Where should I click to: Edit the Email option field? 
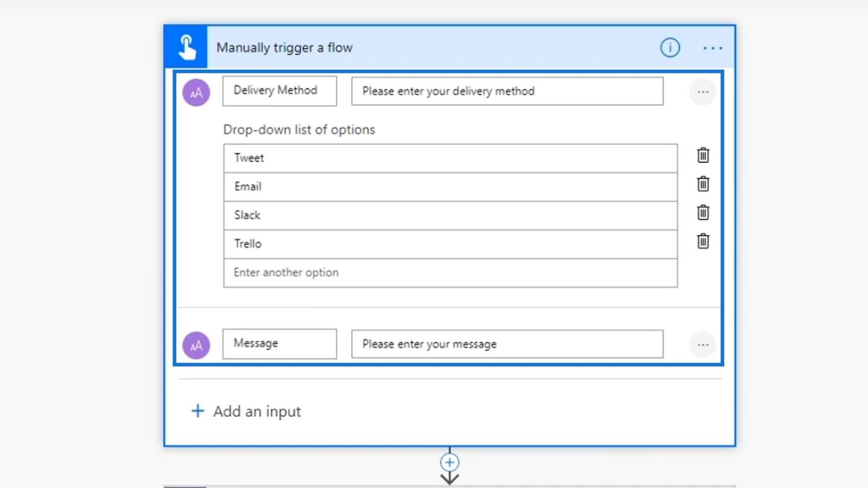(451, 187)
